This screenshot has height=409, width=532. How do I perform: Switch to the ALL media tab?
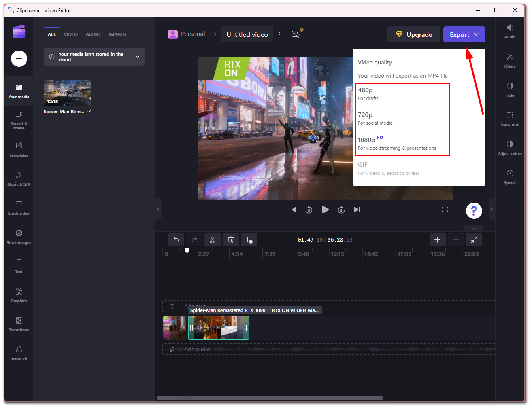[x=52, y=34]
